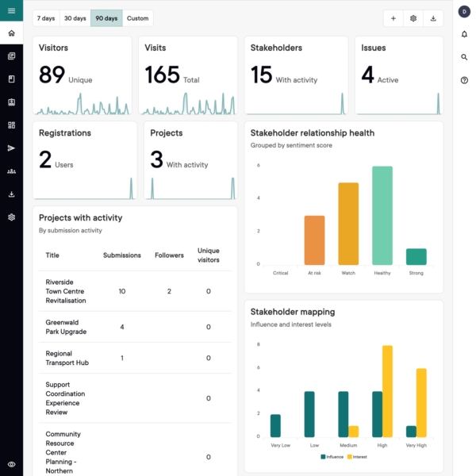Click the Low influence teal bar

(x=309, y=414)
